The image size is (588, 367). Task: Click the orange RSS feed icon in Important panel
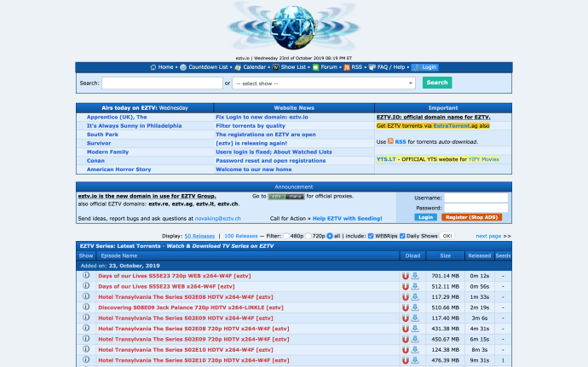pos(390,141)
